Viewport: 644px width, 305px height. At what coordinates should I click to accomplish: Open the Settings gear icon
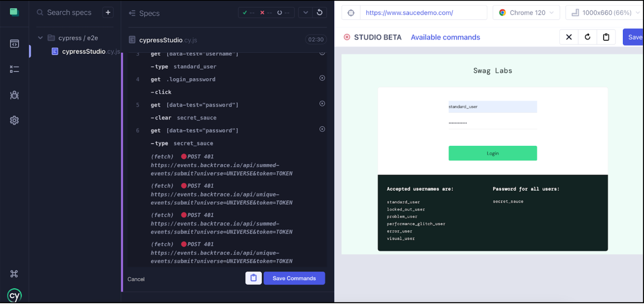click(14, 120)
